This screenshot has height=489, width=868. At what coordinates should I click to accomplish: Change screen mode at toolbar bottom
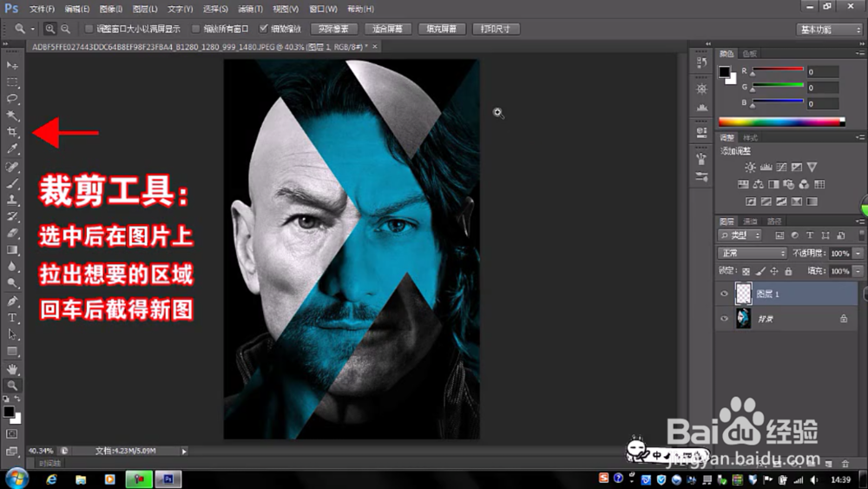coord(12,452)
